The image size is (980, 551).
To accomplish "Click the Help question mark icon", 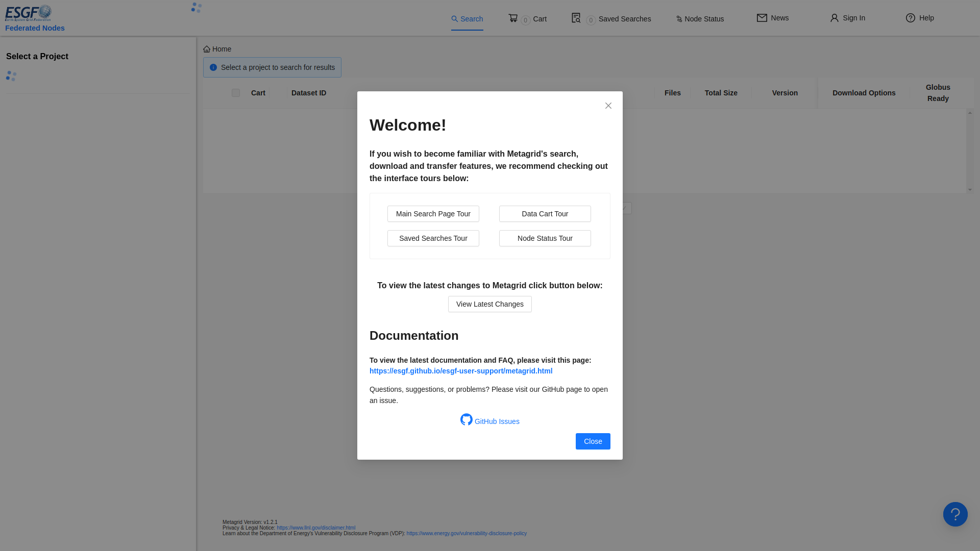I will point(911,18).
